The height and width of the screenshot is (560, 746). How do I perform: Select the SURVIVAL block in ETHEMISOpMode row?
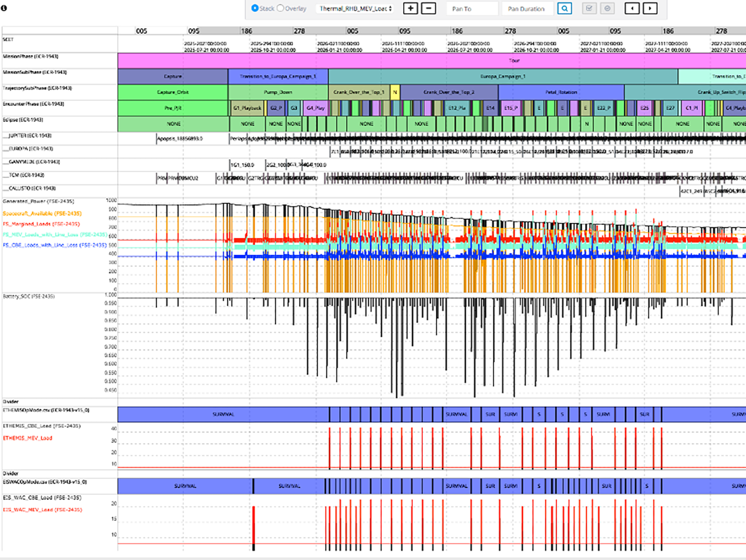coord(223,414)
